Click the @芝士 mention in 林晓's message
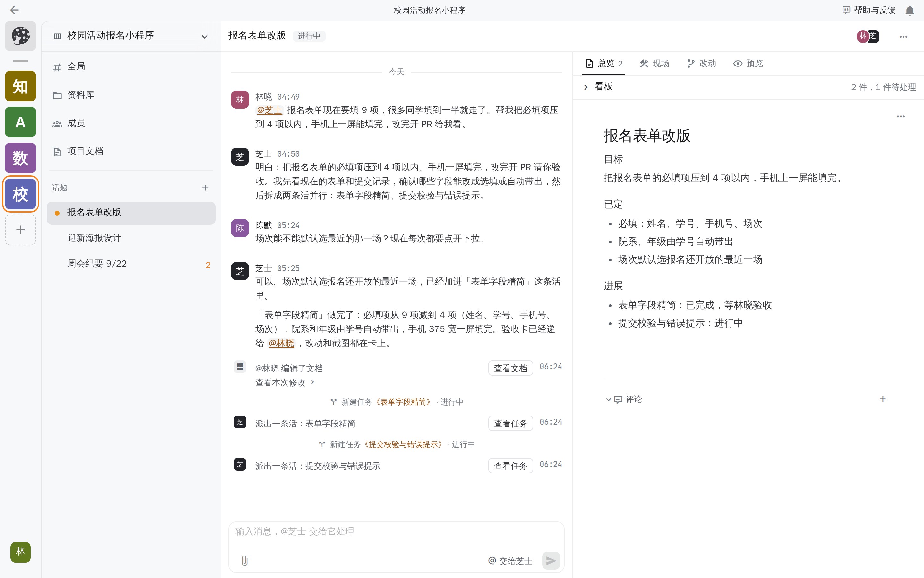The image size is (924, 578). point(269,110)
